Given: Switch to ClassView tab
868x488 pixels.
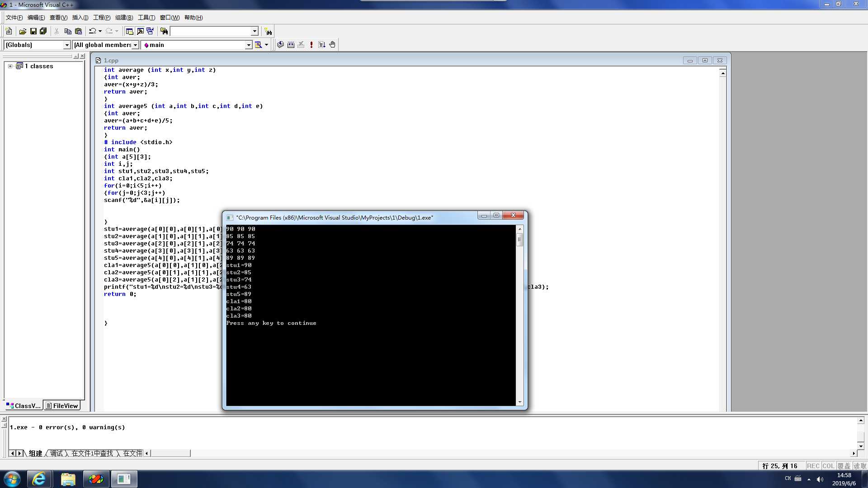Looking at the screenshot, I should click(x=24, y=406).
